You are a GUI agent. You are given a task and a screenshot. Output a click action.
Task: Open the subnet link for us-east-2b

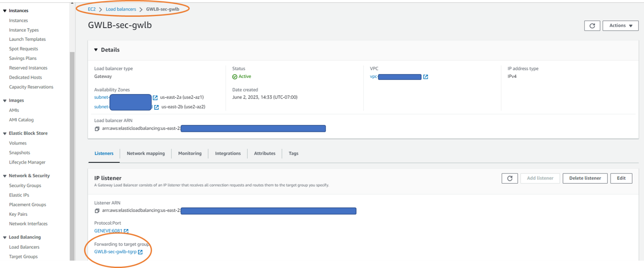[x=122, y=107]
